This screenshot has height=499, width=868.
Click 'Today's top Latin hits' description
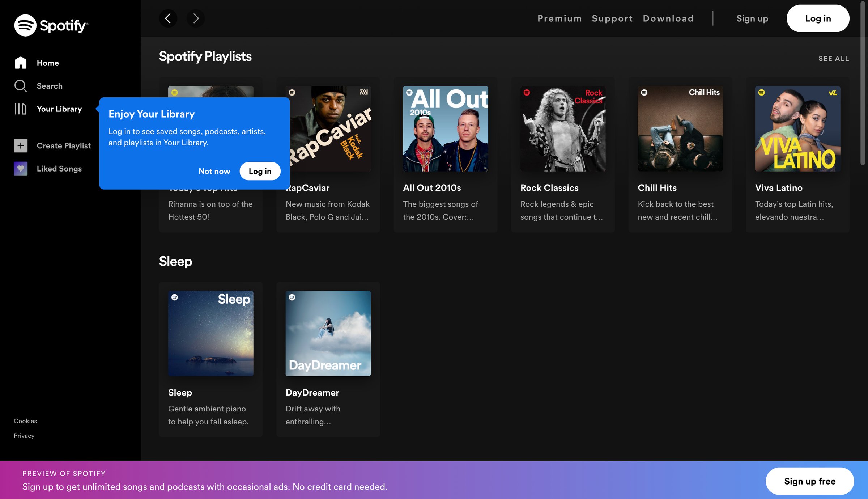pyautogui.click(x=794, y=211)
